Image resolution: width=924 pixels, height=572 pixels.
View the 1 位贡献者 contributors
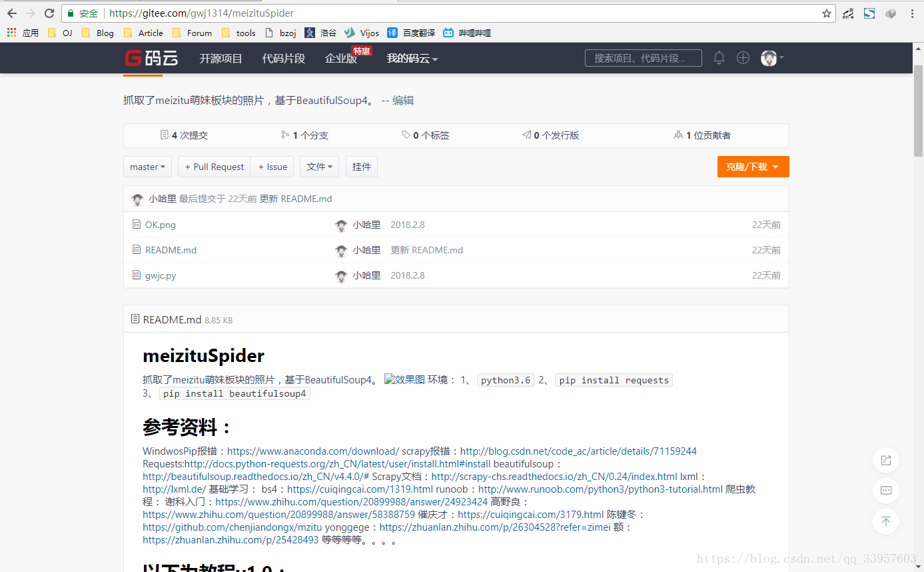702,135
